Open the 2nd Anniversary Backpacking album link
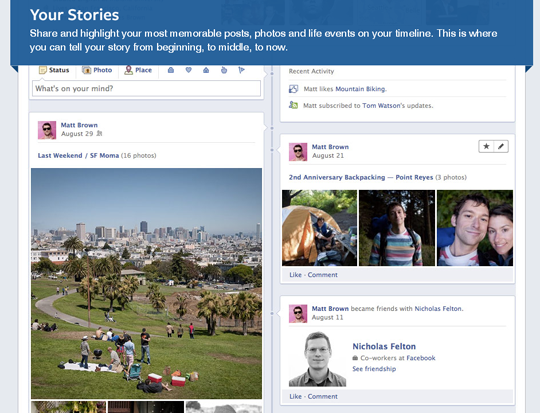 (361, 177)
